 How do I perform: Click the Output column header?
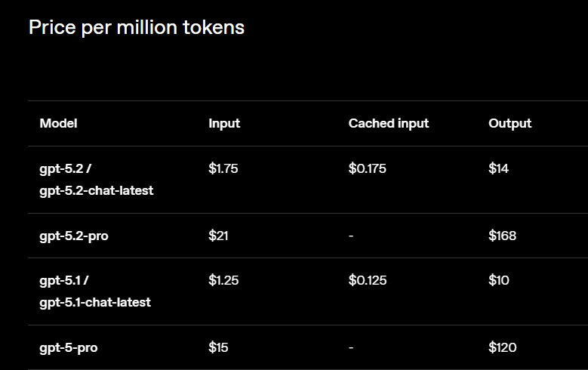510,123
